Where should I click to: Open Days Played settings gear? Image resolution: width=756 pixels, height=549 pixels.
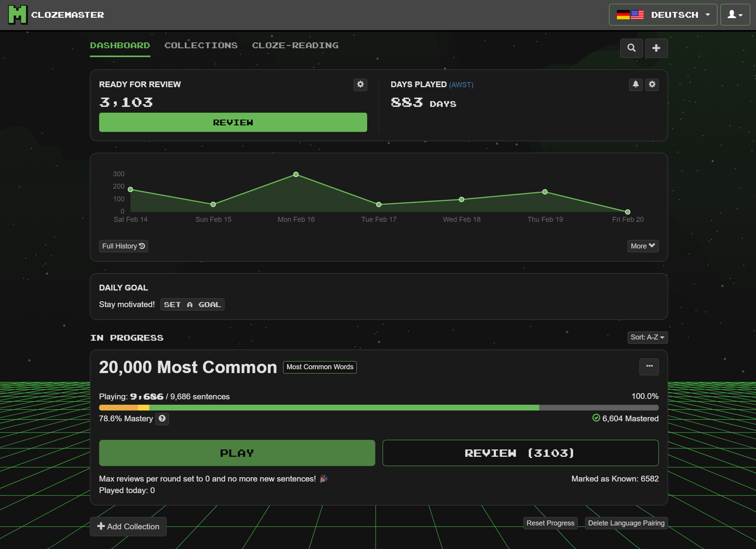click(x=652, y=84)
